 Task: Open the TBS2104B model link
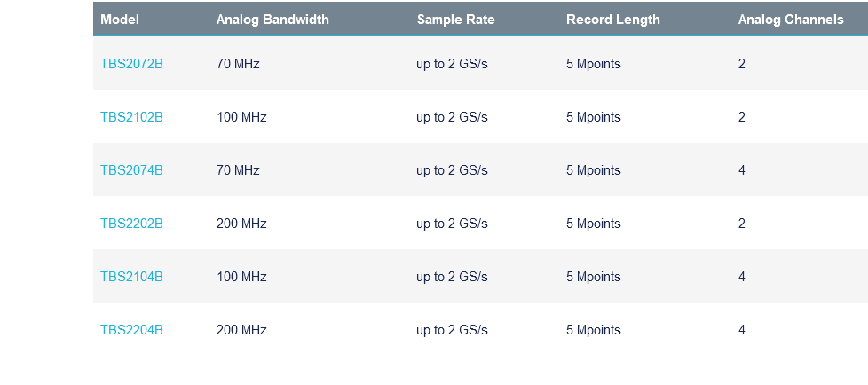coord(131,276)
